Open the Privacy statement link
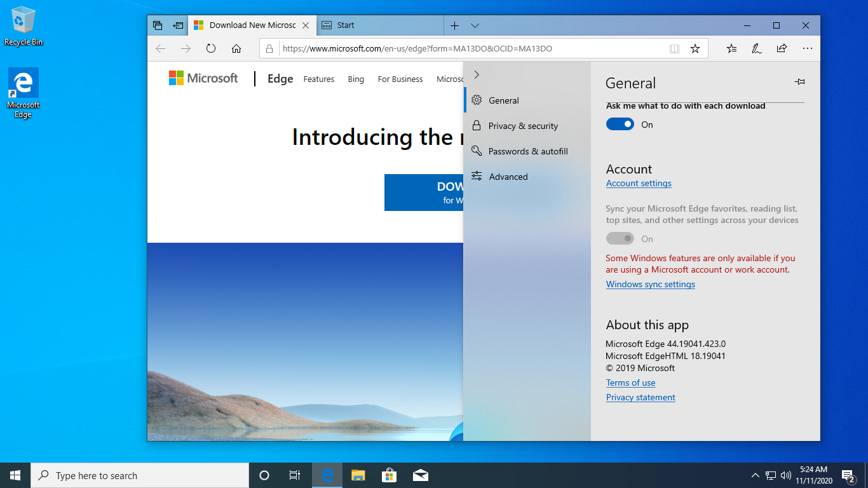The height and width of the screenshot is (488, 868). click(641, 398)
